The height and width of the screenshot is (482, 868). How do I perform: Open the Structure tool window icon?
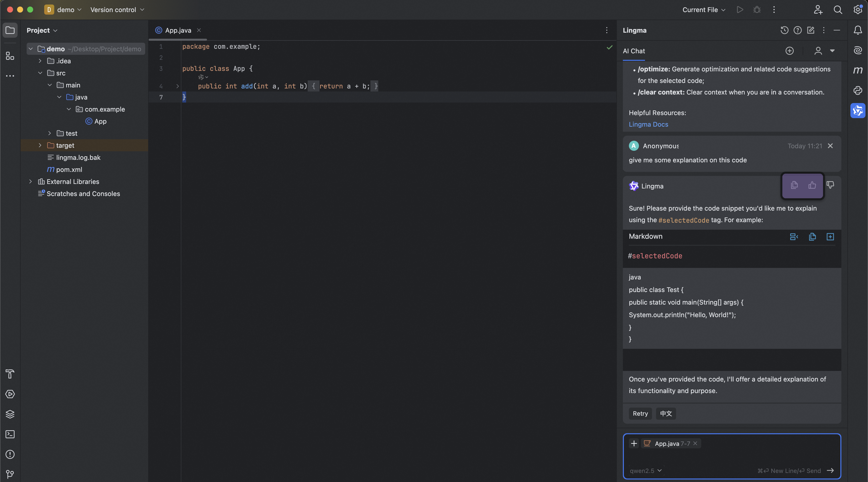coord(10,56)
